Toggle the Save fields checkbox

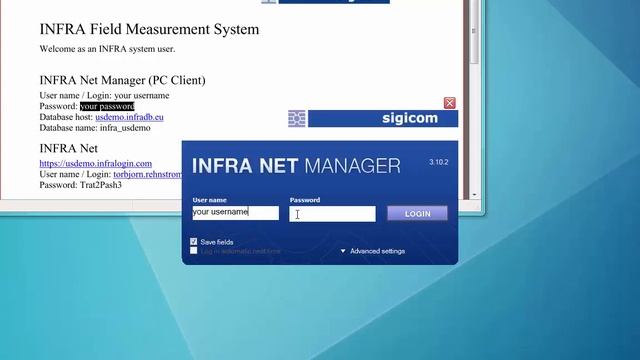tap(193, 242)
